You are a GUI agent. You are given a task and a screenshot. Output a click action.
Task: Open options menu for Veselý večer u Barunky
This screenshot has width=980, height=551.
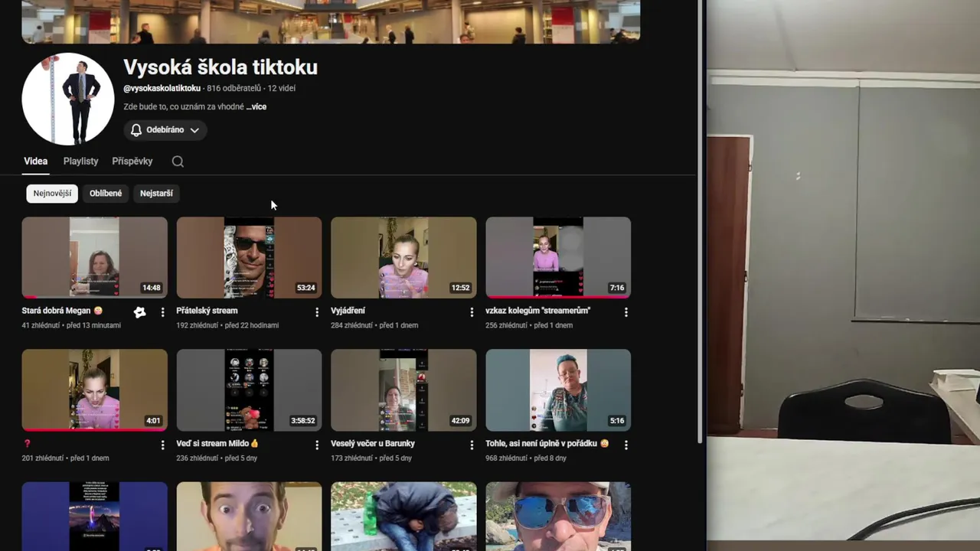[472, 445]
